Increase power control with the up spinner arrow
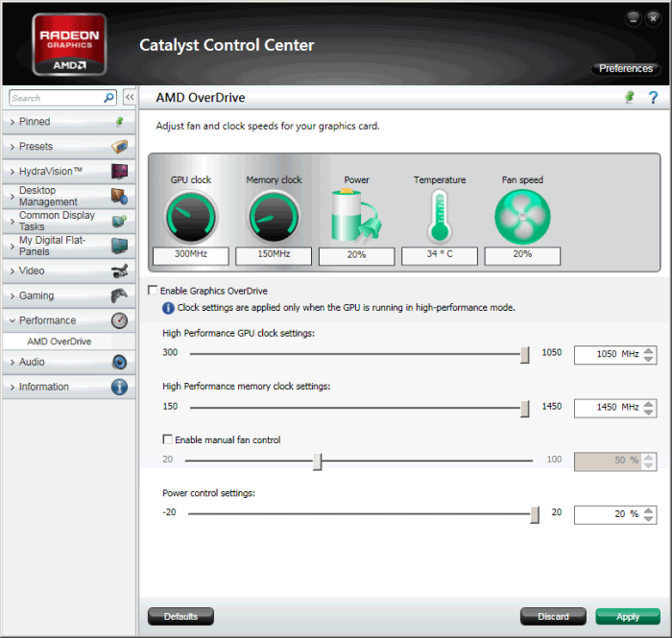The height and width of the screenshot is (638, 672). [x=649, y=510]
